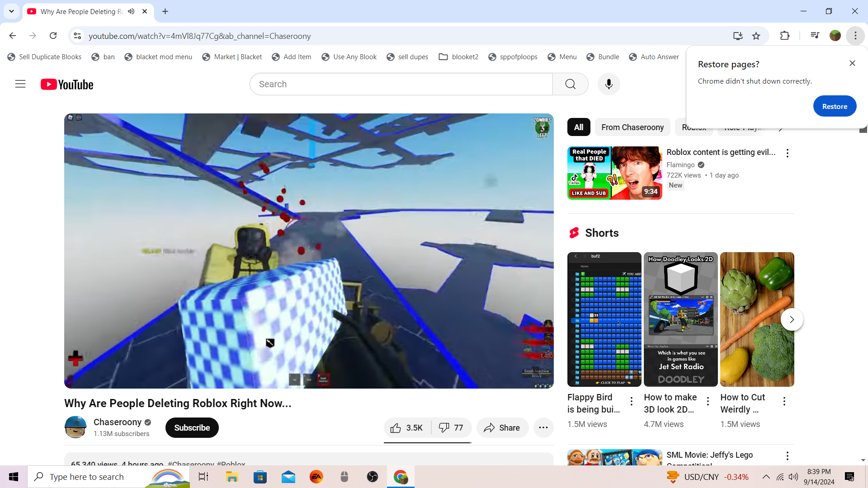Image resolution: width=868 pixels, height=488 pixels.
Task: Share the video
Action: 502,428
